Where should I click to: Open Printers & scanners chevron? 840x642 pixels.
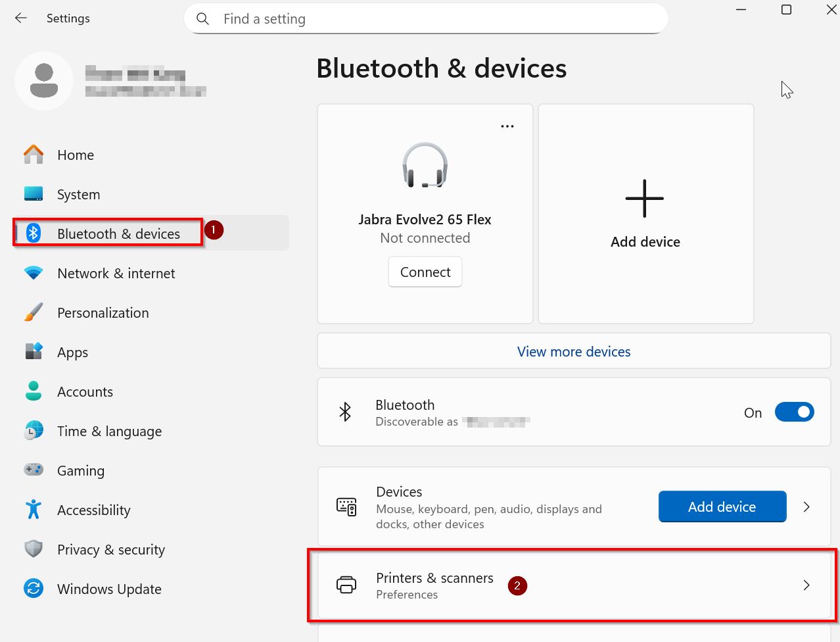click(806, 585)
